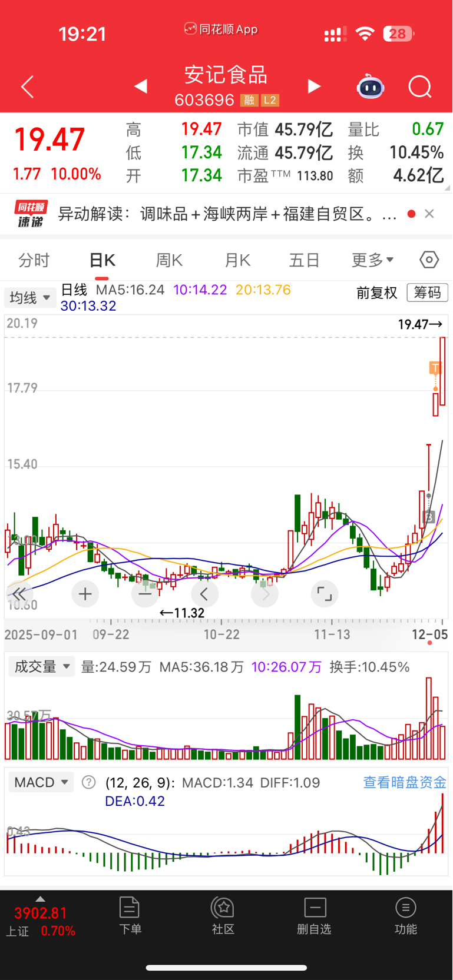Expand the 上证 index bar arrow
This screenshot has height=980, width=453.
40,899
